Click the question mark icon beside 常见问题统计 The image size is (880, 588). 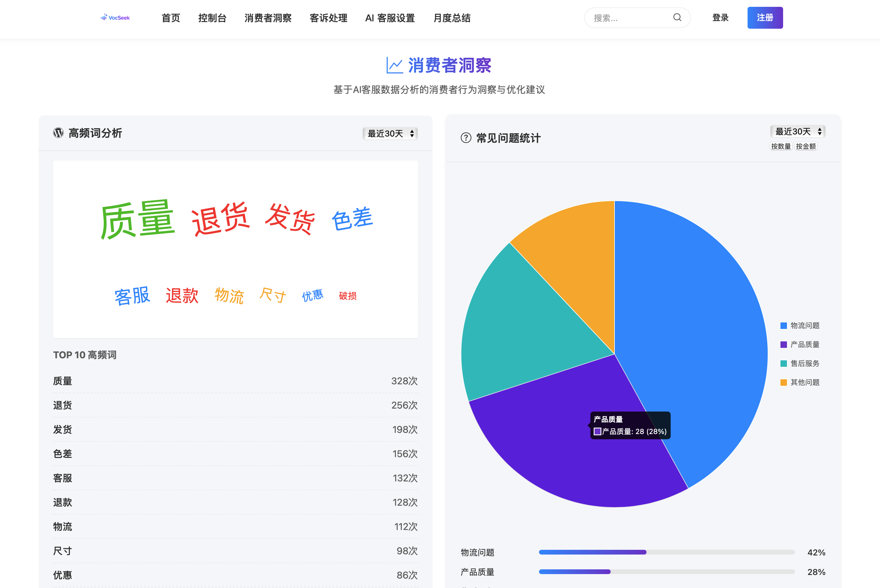coord(465,138)
